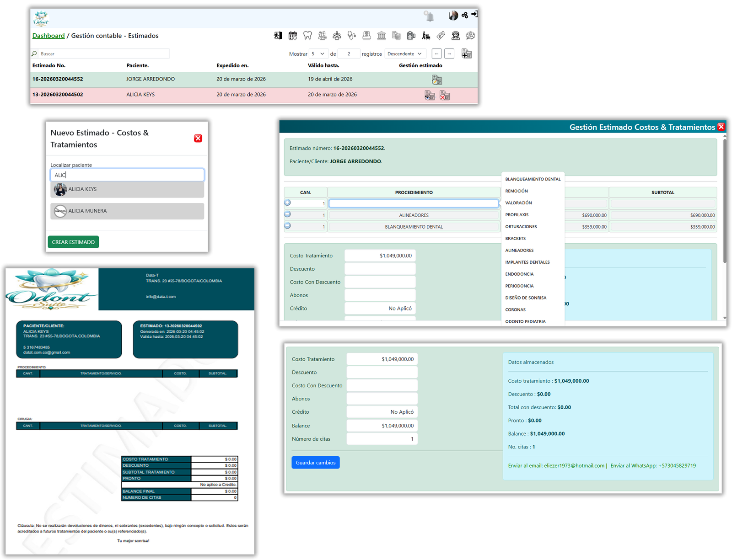Expand the Descendente sort order dropdown

coord(405,54)
